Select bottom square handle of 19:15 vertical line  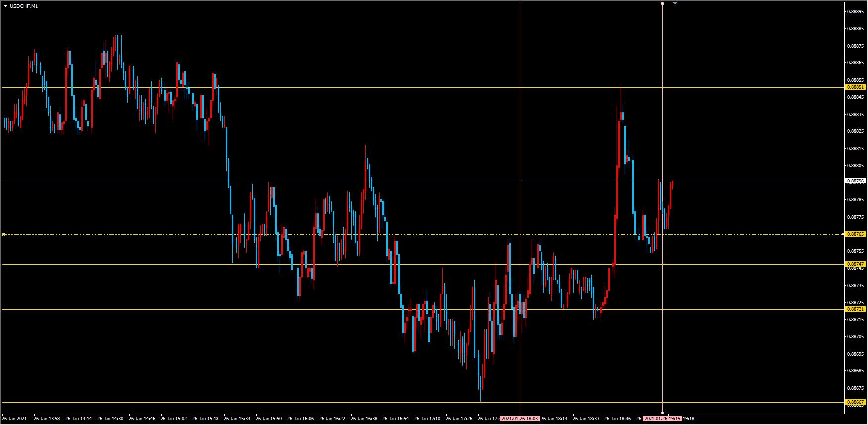[x=663, y=413]
